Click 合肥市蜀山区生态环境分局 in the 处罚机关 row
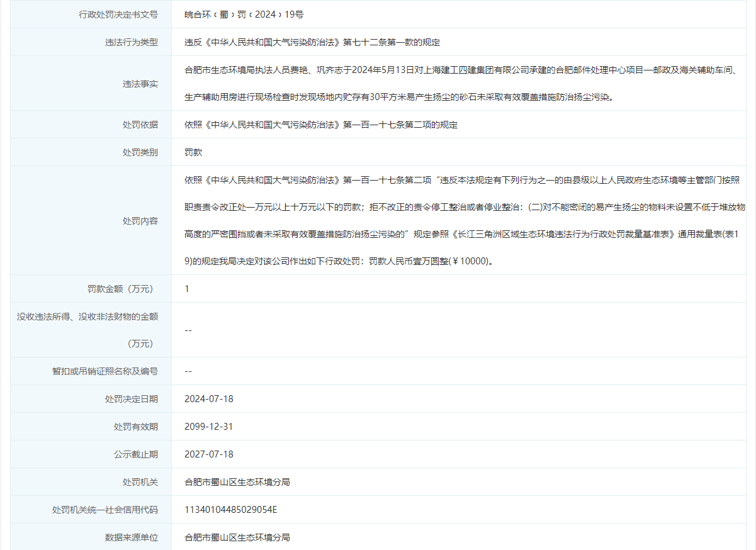 [237, 482]
